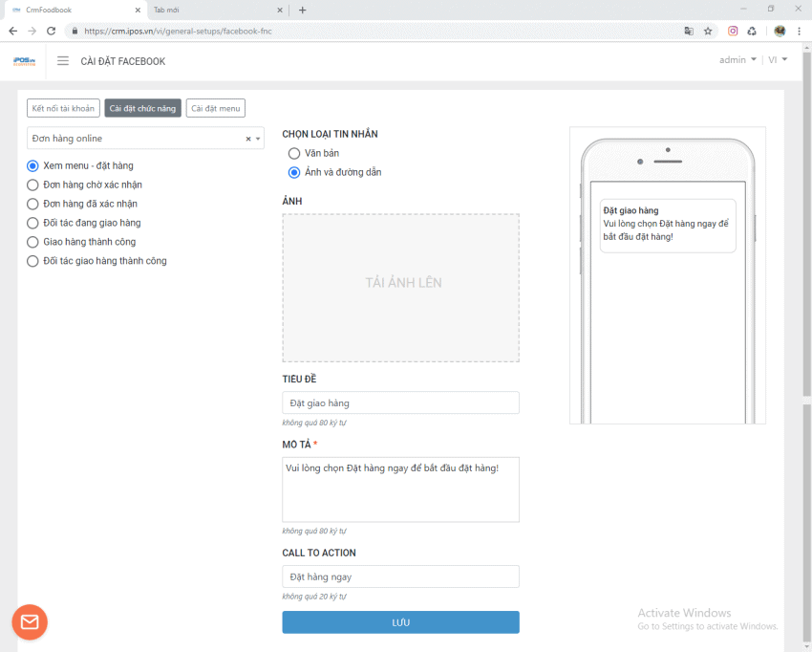The width and height of the screenshot is (812, 652).
Task: Choose 'Giao hàng thành công' radio option
Action: (32, 242)
